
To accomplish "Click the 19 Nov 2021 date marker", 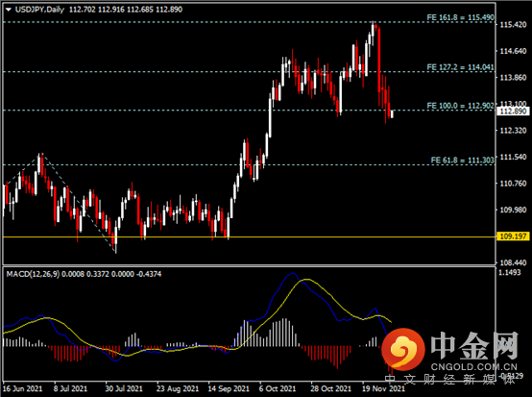I will (383, 388).
